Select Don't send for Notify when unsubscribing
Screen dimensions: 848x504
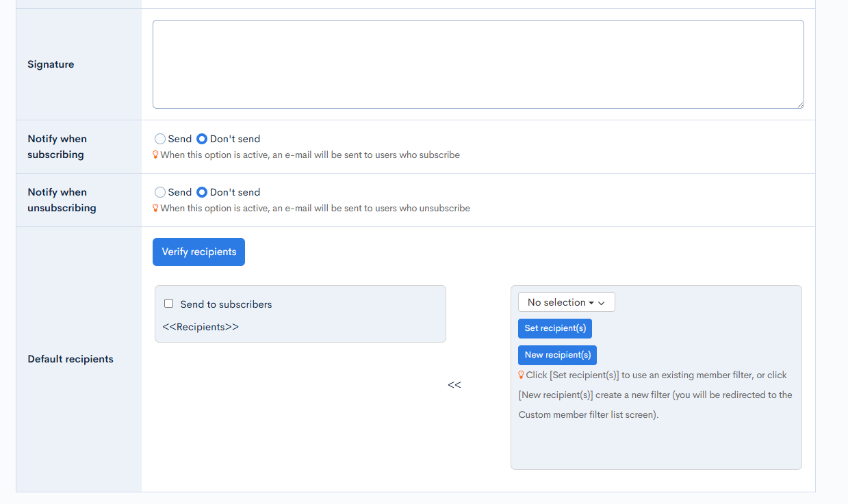202,192
